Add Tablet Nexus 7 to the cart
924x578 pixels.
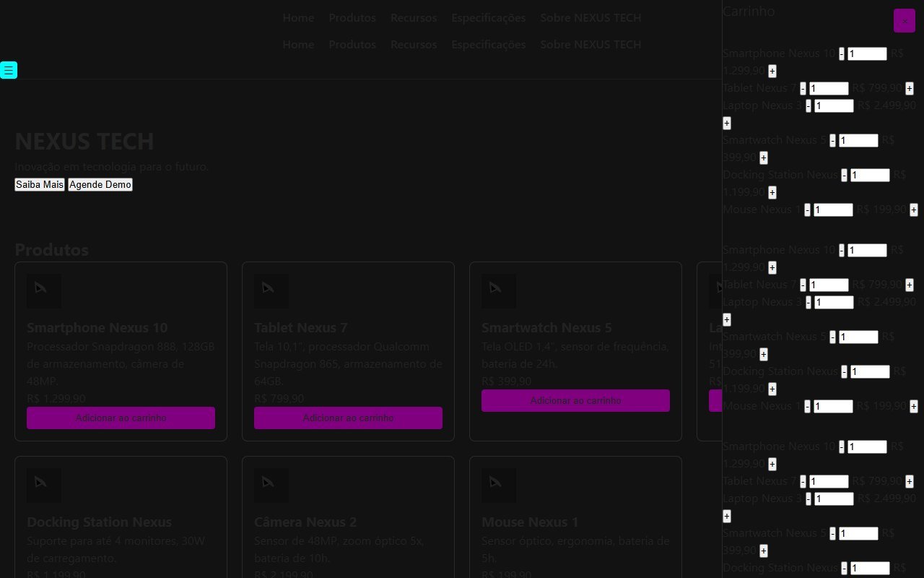348,418
